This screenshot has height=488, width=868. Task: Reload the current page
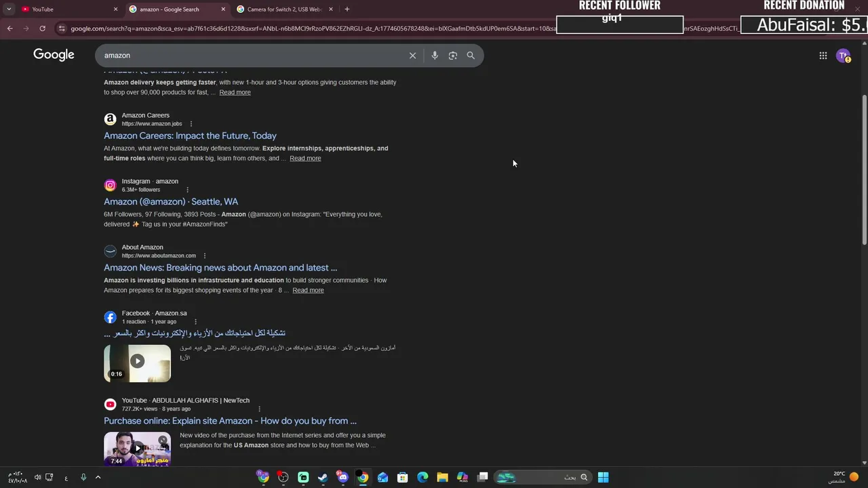pos(42,28)
